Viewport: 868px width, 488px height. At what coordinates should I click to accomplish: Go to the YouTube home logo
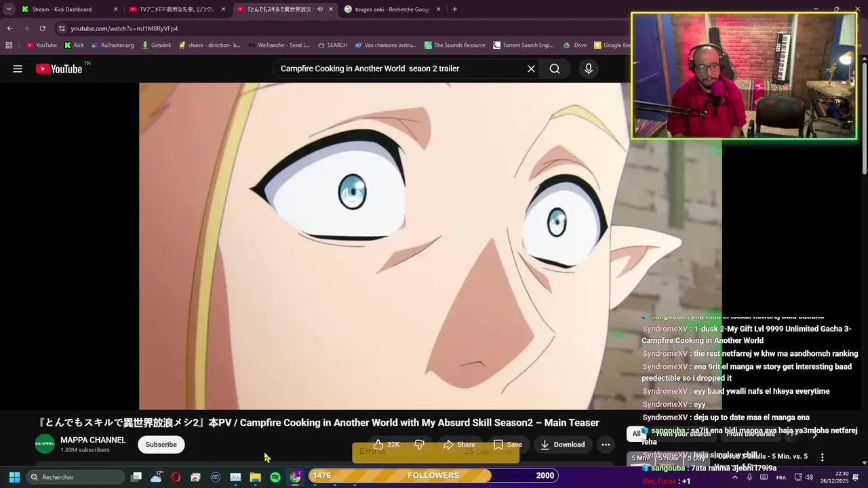[x=59, y=68]
